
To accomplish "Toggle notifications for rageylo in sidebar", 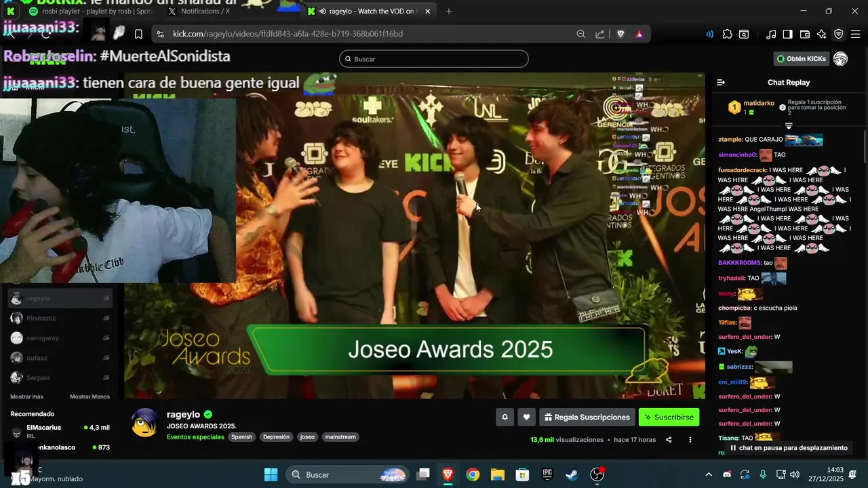I will [106, 298].
